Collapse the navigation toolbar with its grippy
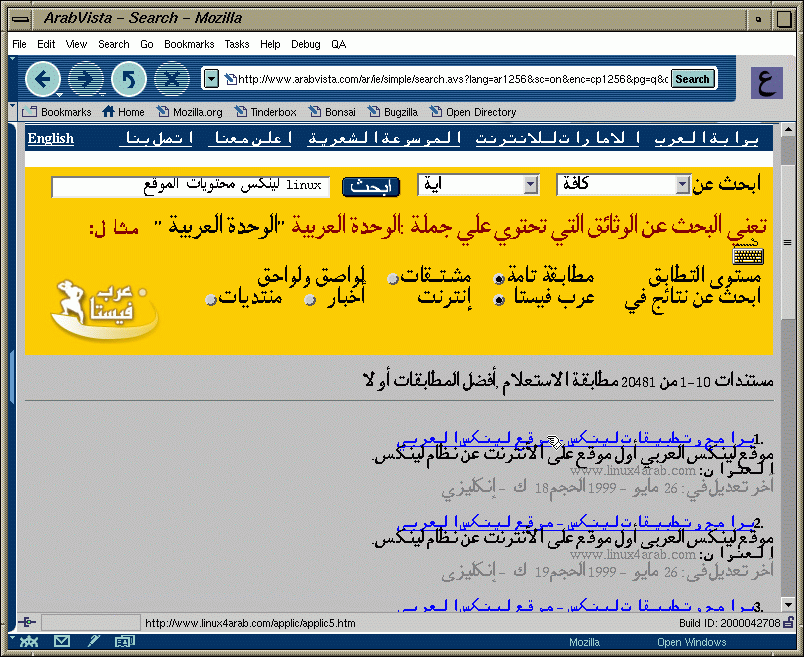 click(x=13, y=78)
